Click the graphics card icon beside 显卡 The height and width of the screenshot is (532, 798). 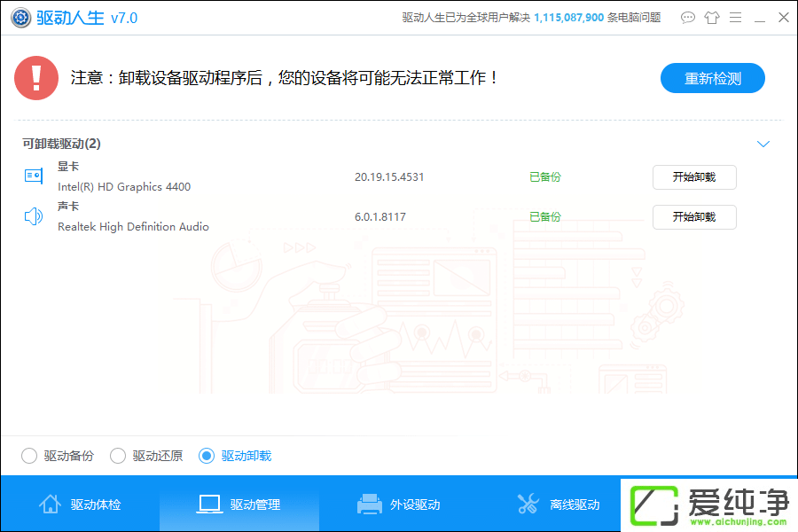coord(33,176)
